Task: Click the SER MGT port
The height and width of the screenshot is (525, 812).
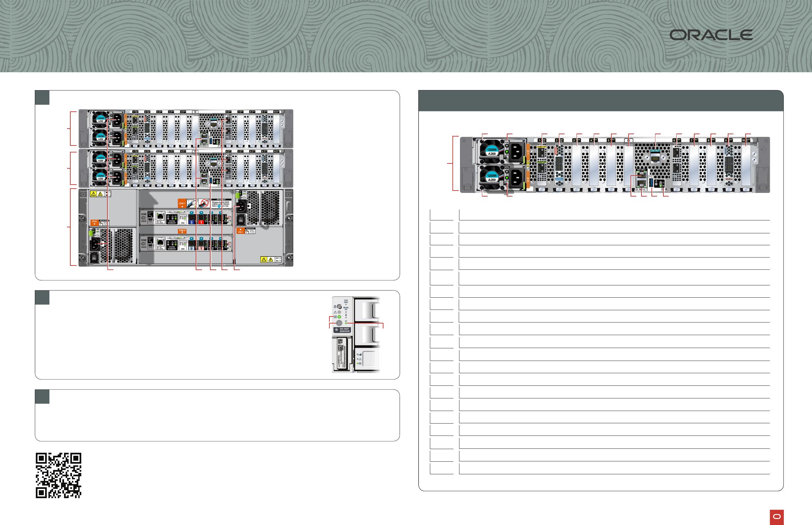Action: [x=655, y=158]
